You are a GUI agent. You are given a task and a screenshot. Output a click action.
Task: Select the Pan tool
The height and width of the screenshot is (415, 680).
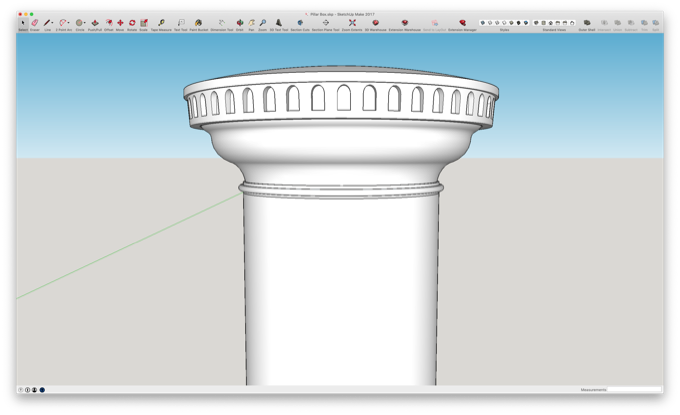251,23
